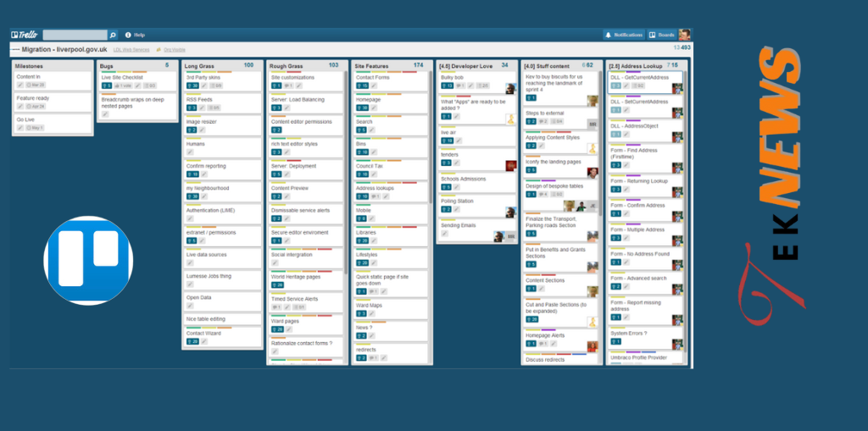Click the Mar 20 due date badge
This screenshot has width=868, height=431.
tap(36, 86)
